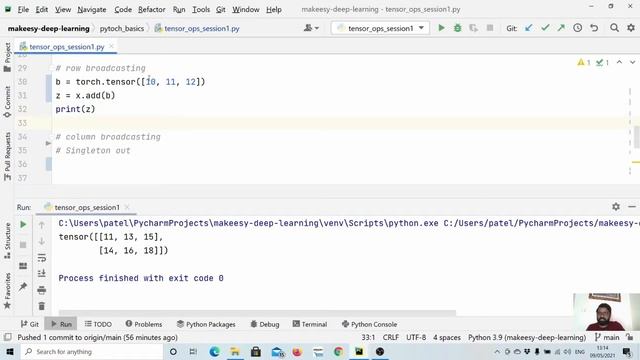Viewport: 640px width, 360px height.
Task: Restore layout icon in Run panel
Action: pos(23,266)
